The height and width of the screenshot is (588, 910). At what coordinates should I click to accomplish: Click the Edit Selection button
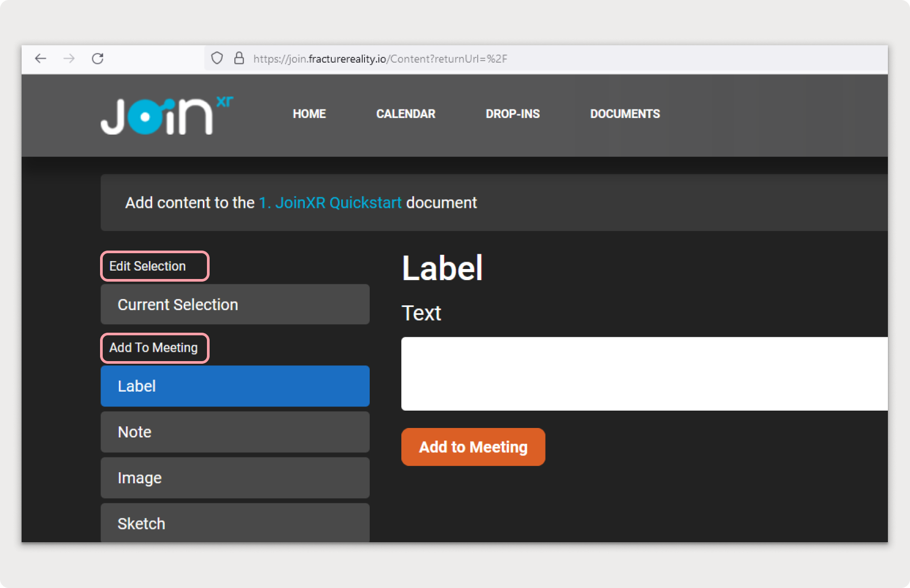coord(154,266)
